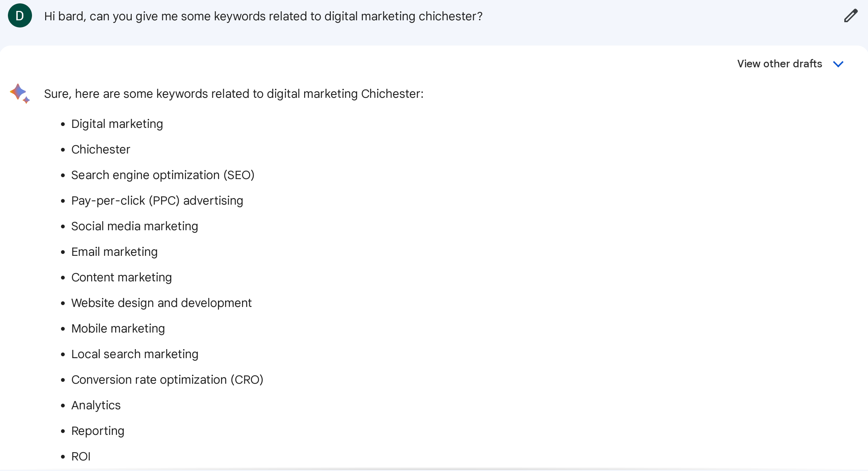Click the View other drafts label
The width and height of the screenshot is (868, 471).
coord(779,64)
